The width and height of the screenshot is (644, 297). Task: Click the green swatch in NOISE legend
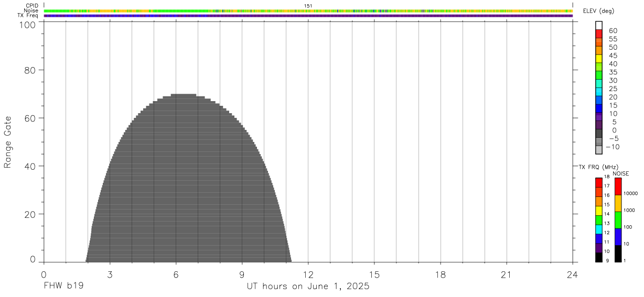click(x=618, y=220)
